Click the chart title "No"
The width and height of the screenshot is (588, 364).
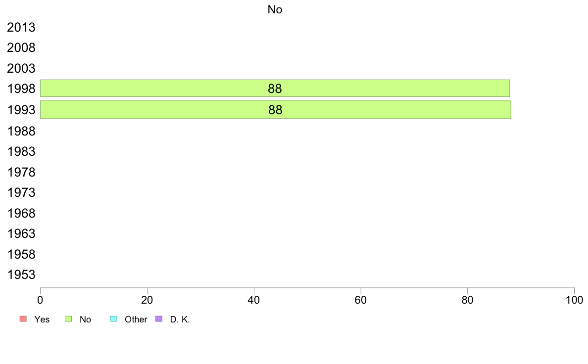275,9
